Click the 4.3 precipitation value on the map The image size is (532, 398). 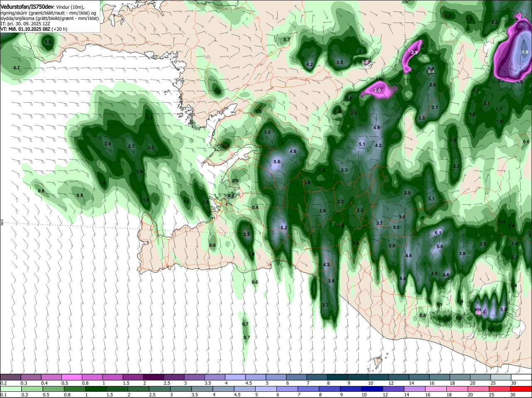[x=326, y=265]
